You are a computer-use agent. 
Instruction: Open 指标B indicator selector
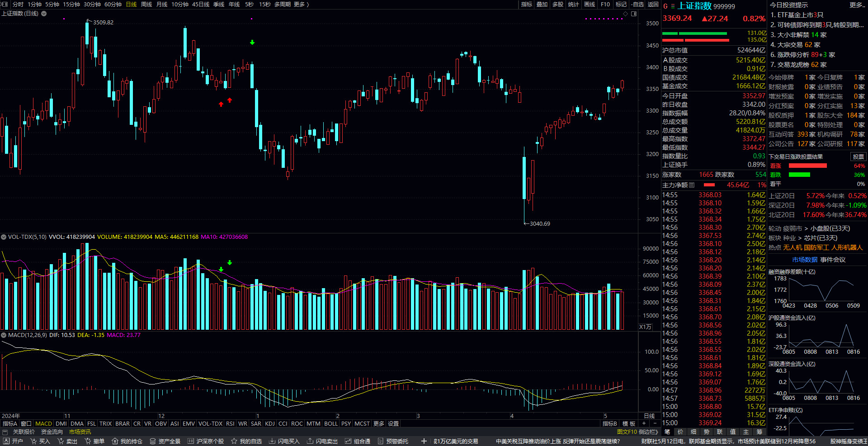click(x=610, y=424)
